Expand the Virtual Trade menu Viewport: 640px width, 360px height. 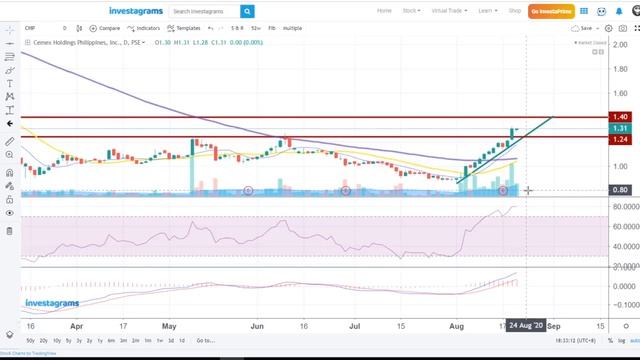tap(449, 11)
